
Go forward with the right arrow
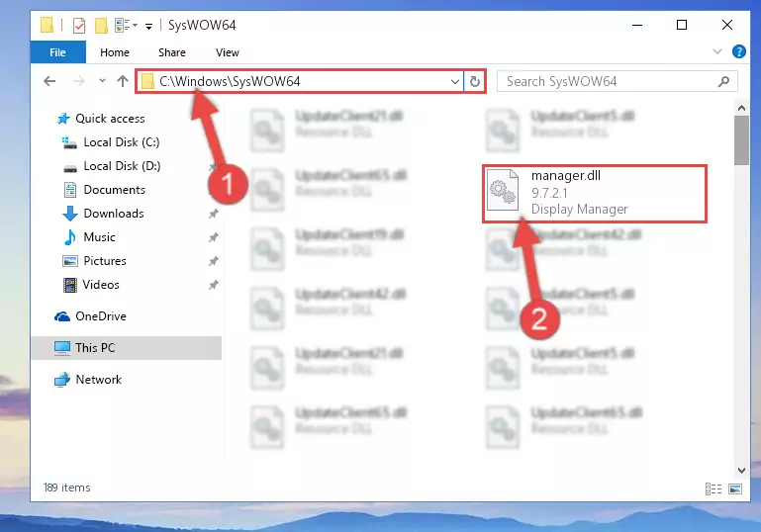click(78, 81)
